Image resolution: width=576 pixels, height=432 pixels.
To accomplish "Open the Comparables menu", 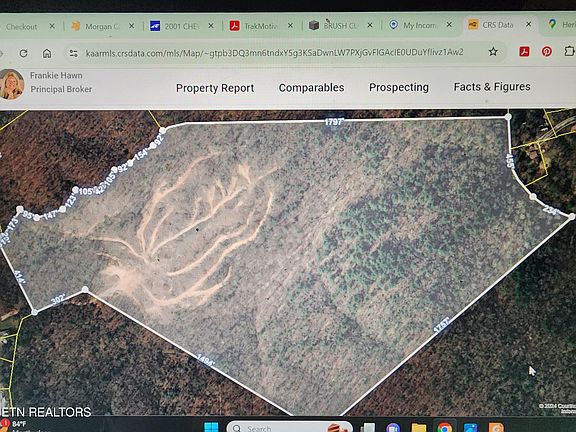I will 312,88.
